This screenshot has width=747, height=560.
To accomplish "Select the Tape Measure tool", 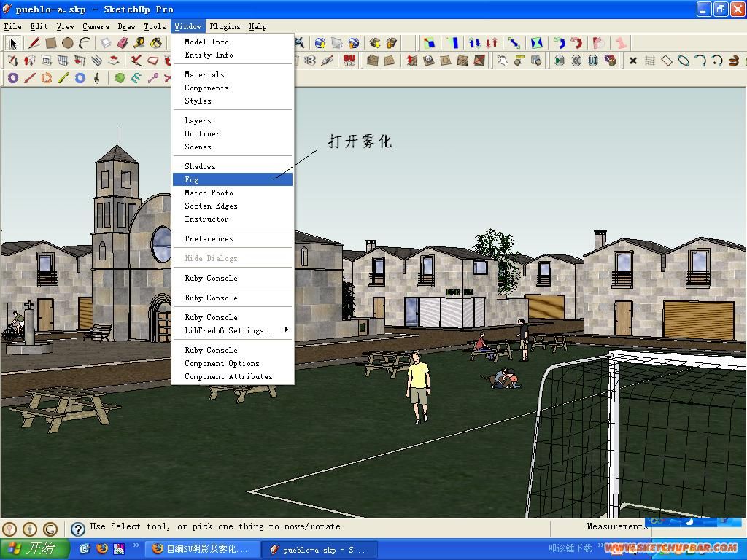I will click(x=139, y=43).
